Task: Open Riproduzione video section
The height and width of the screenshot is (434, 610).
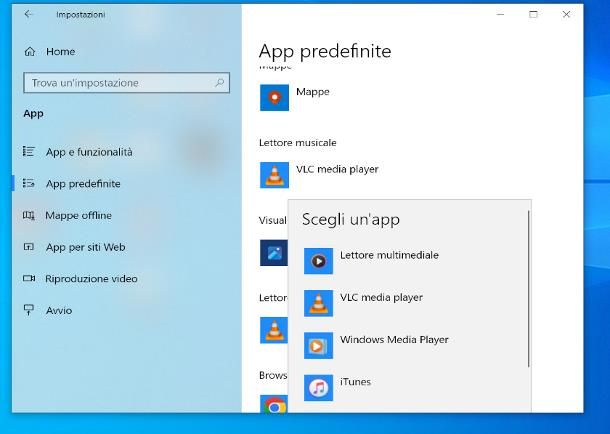Action: click(91, 278)
